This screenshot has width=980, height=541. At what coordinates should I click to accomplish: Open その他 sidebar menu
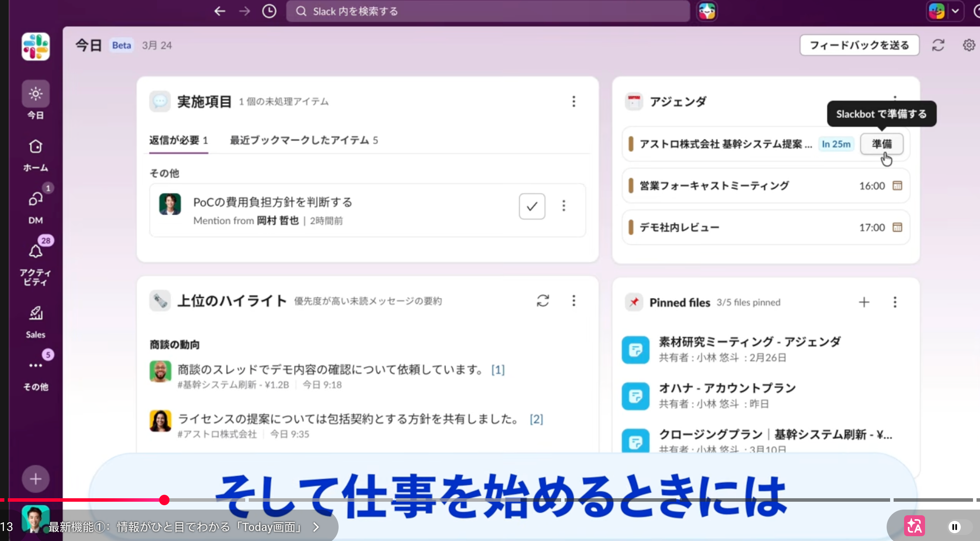click(x=35, y=374)
